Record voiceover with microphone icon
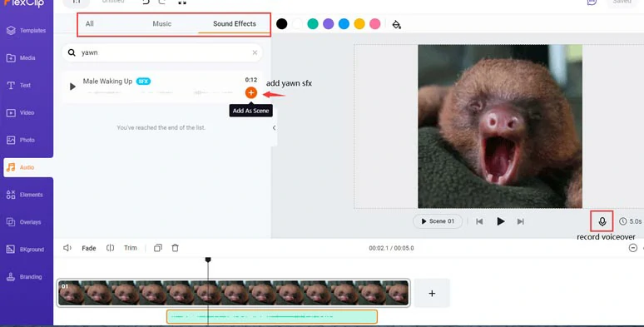The width and height of the screenshot is (644, 327). (x=602, y=221)
